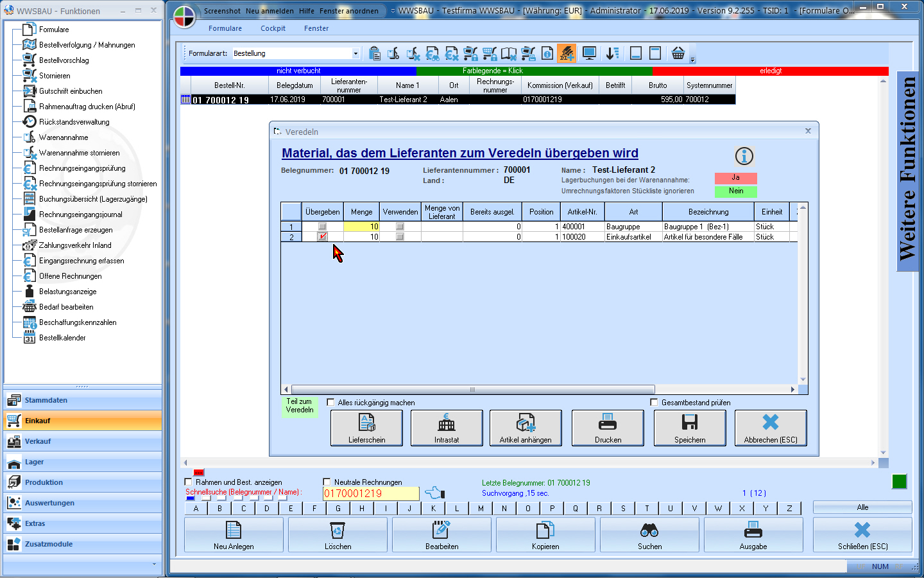This screenshot has width=924, height=578.
Task: Click the monitor screen toolbar icon
Action: tap(589, 53)
